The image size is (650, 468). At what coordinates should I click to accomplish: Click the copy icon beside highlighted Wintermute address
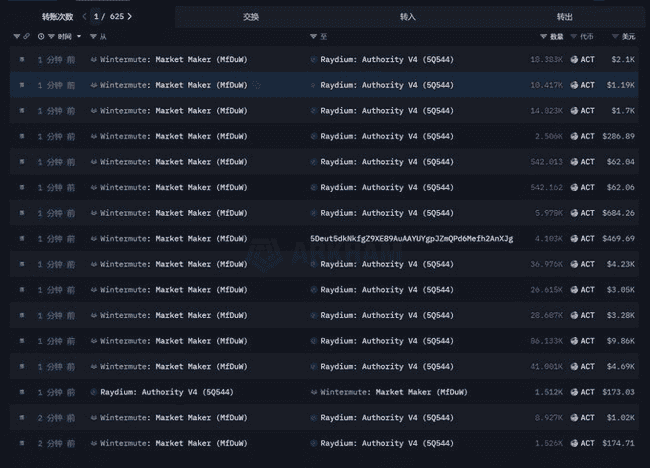coord(257,85)
